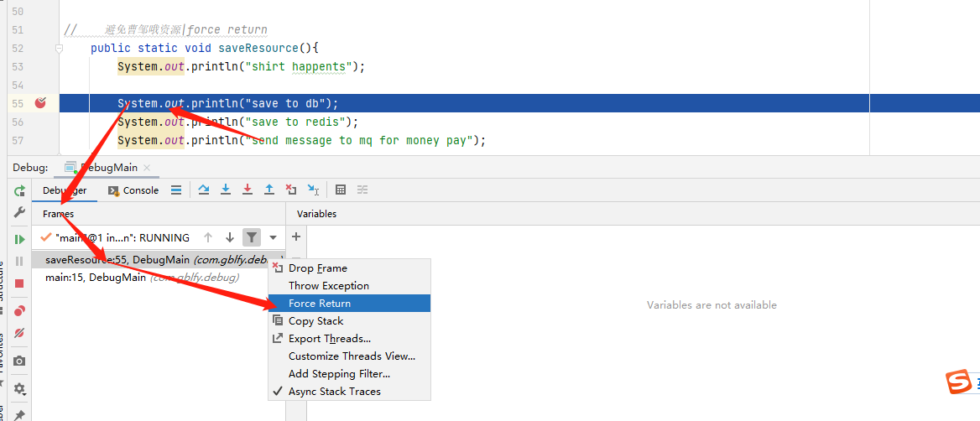
Task: Click the Frames panel header
Action: click(x=58, y=214)
